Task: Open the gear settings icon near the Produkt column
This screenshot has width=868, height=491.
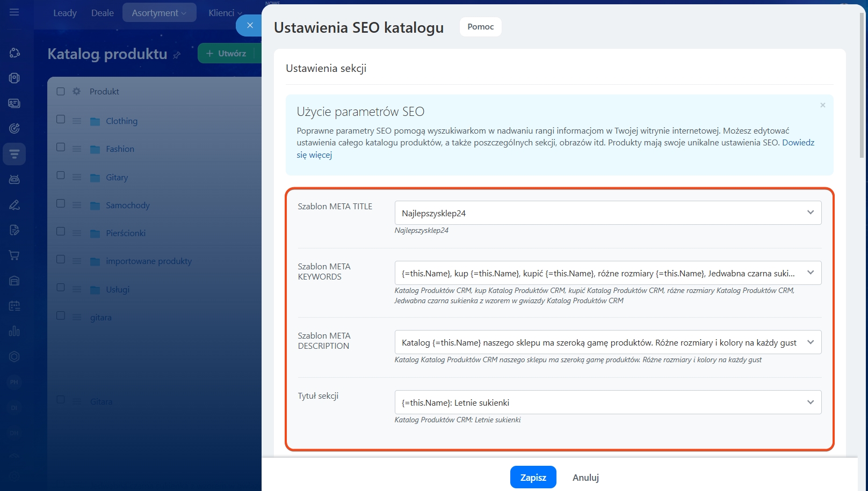Action: pyautogui.click(x=76, y=91)
